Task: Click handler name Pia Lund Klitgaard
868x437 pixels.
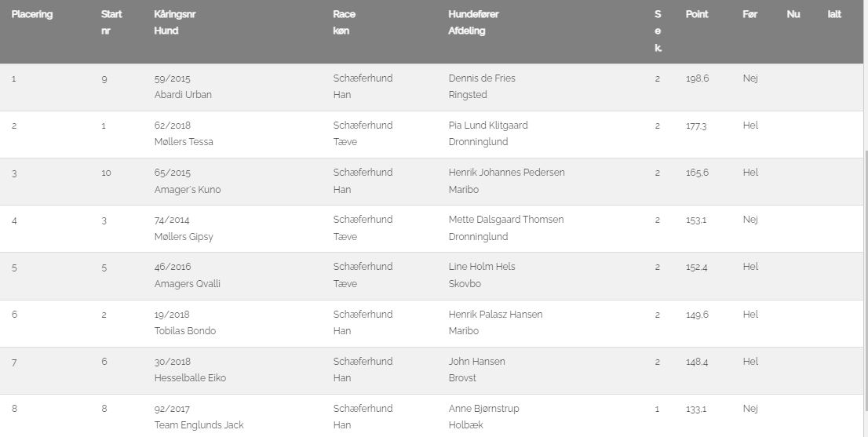Action: tap(487, 125)
